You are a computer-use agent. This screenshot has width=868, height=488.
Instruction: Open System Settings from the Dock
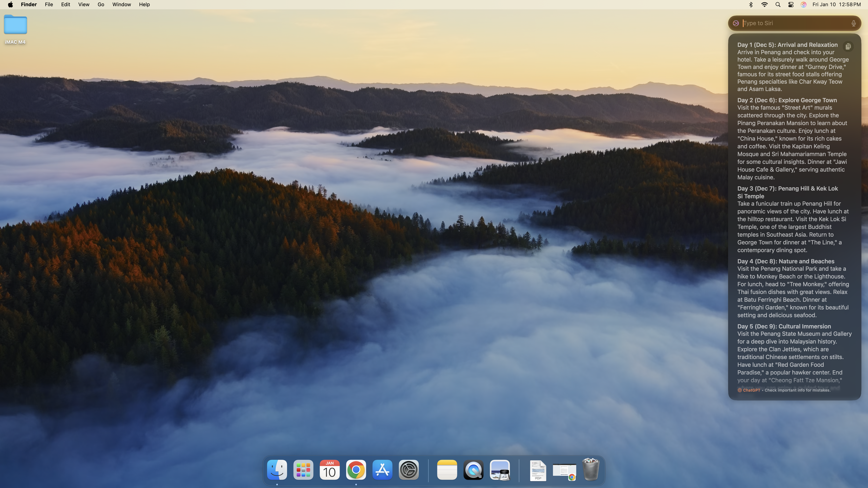coord(408,470)
